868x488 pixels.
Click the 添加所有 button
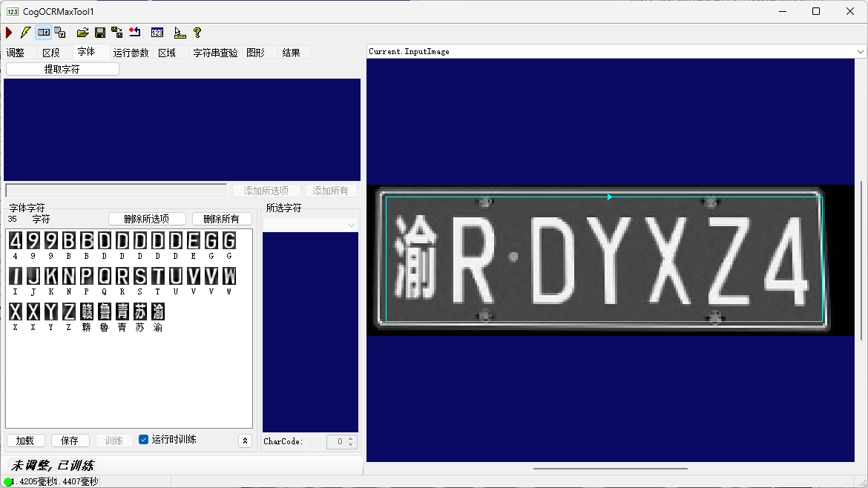tap(330, 191)
